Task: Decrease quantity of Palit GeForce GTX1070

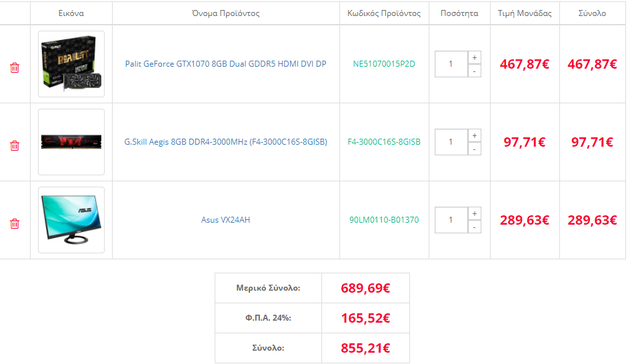Action: point(475,71)
